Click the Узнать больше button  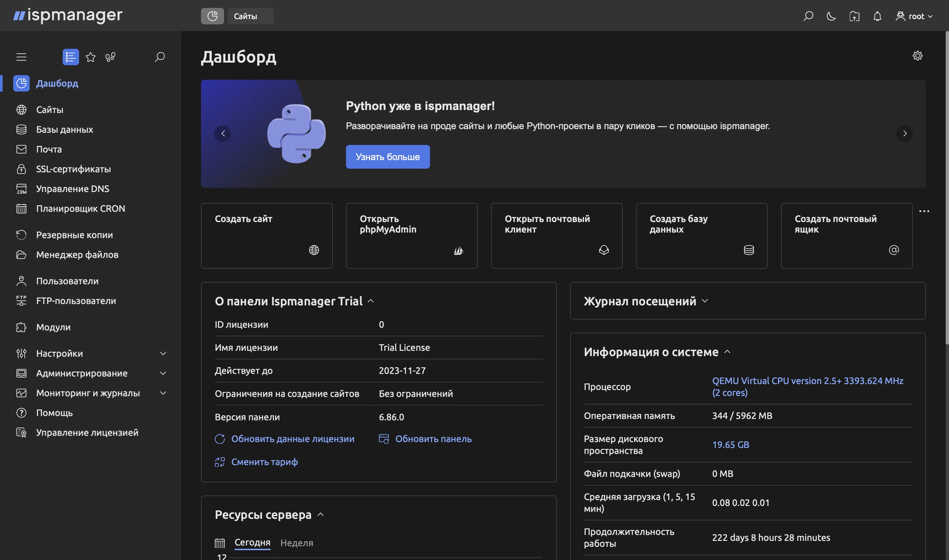(388, 156)
